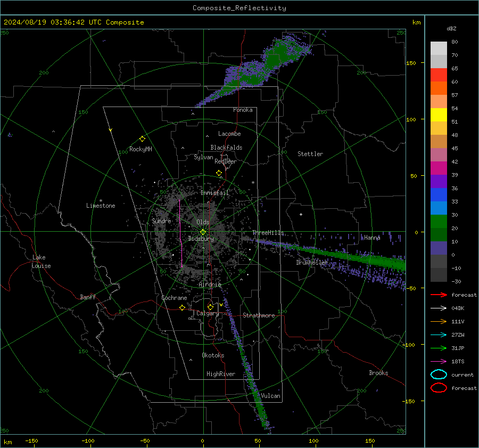Click the Vulcan label
This screenshot has width=479, height=448.
[x=270, y=396]
